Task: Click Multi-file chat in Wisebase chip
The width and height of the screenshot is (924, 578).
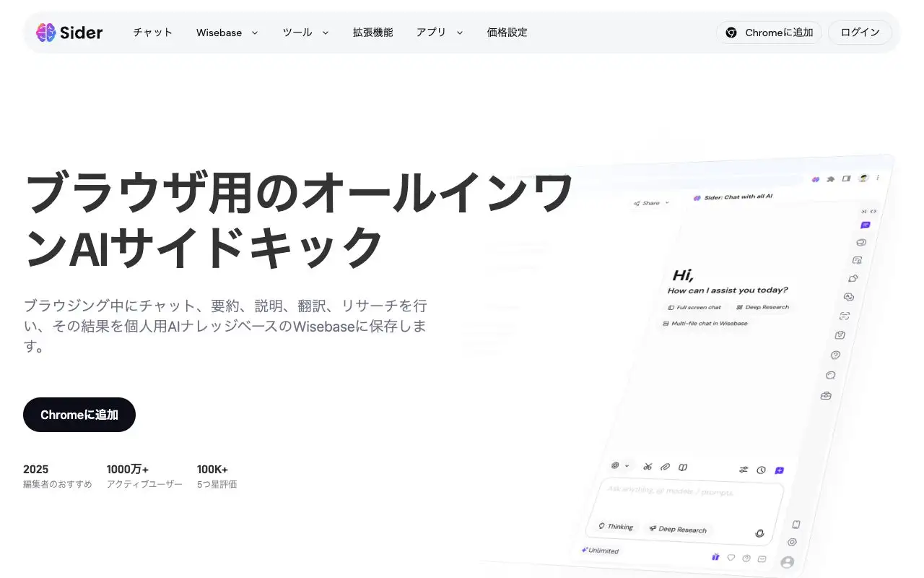Action: point(705,323)
